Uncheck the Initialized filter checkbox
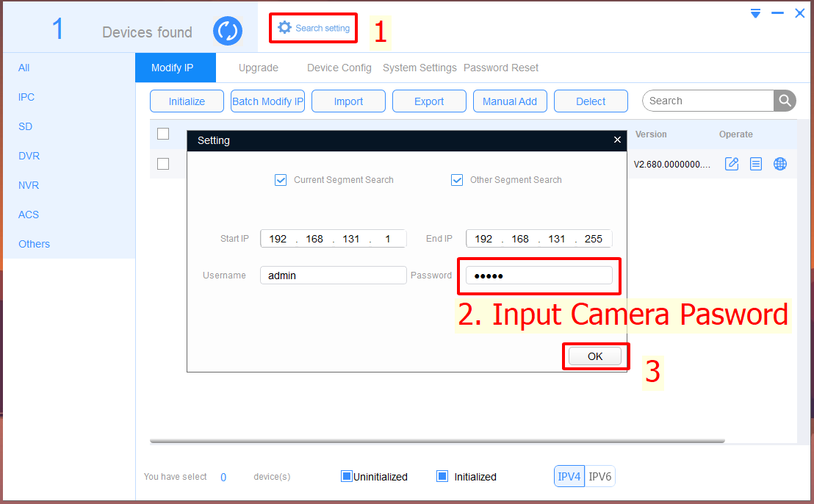 pos(442,476)
